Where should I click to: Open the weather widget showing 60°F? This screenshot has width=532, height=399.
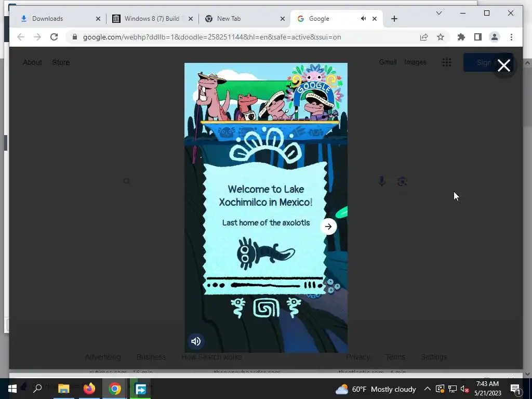[x=376, y=389]
